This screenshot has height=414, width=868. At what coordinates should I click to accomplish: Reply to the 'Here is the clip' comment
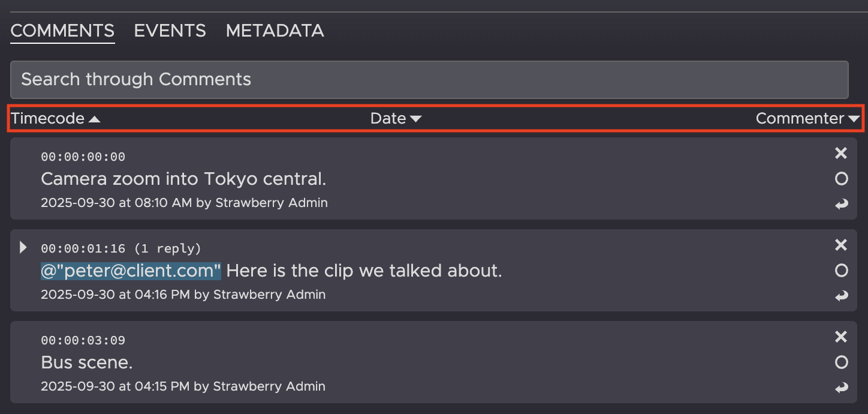pyautogui.click(x=842, y=296)
